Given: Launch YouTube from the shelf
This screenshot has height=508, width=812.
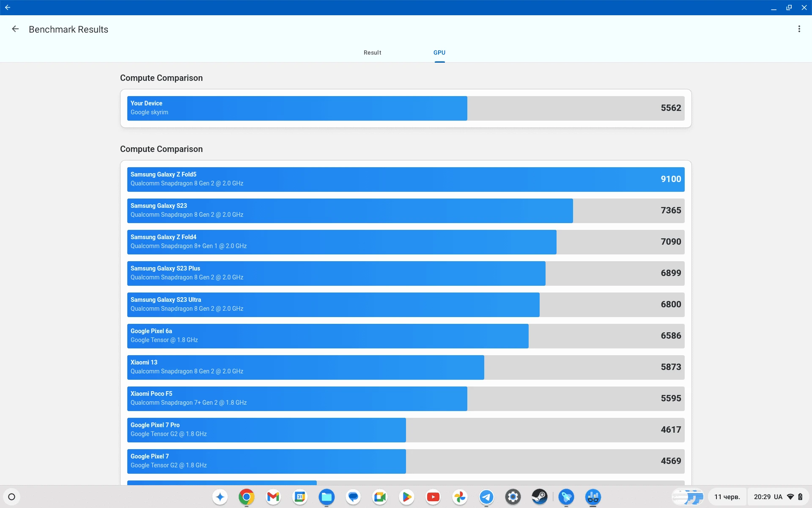Looking at the screenshot, I should tap(433, 497).
